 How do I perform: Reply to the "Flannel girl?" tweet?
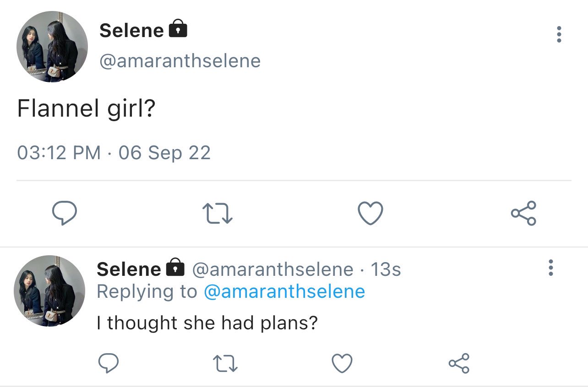(x=64, y=214)
